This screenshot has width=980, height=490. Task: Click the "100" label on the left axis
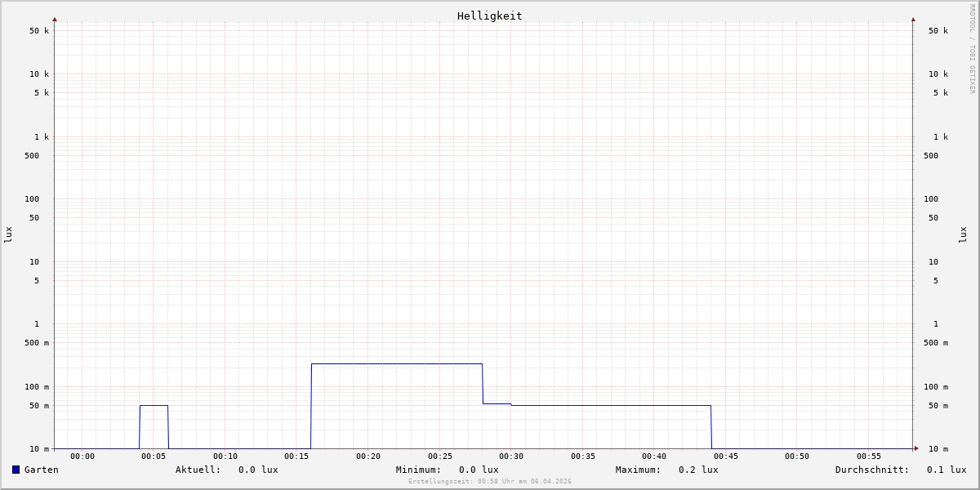tap(32, 199)
